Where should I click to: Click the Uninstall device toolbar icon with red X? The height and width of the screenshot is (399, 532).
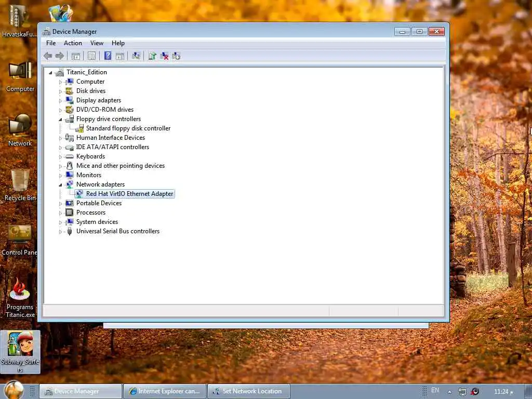pyautogui.click(x=164, y=56)
